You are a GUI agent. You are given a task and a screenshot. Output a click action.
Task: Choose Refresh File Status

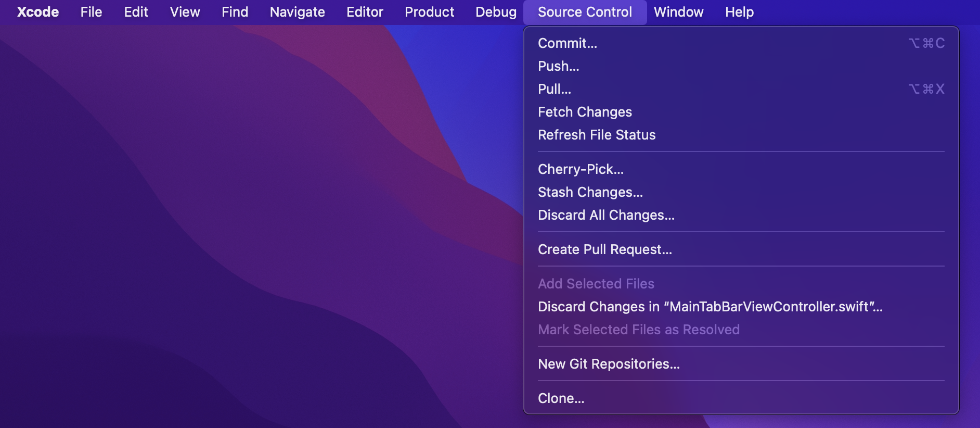click(741, 135)
